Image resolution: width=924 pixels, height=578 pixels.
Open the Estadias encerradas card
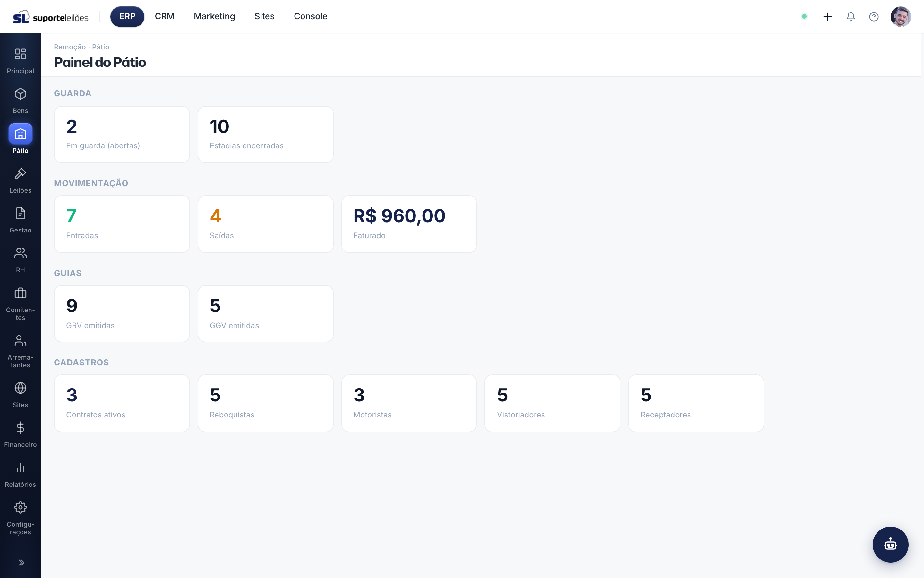(x=265, y=135)
